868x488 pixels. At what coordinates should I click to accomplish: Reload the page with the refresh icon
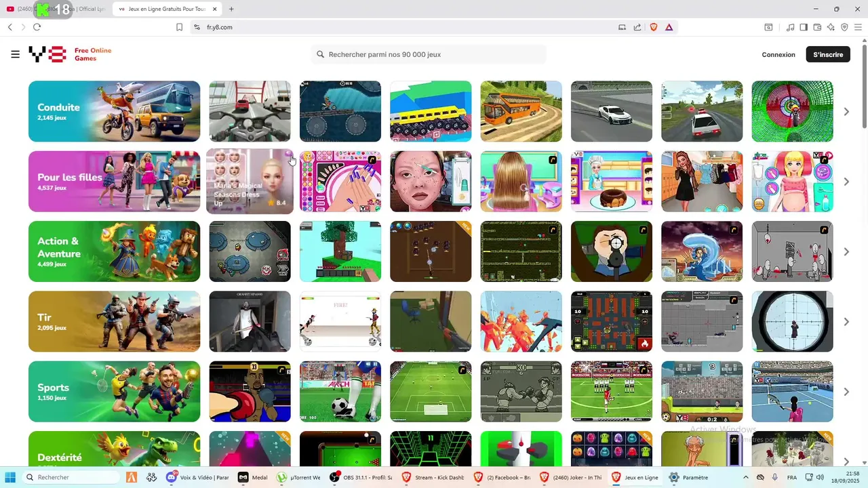point(37,27)
